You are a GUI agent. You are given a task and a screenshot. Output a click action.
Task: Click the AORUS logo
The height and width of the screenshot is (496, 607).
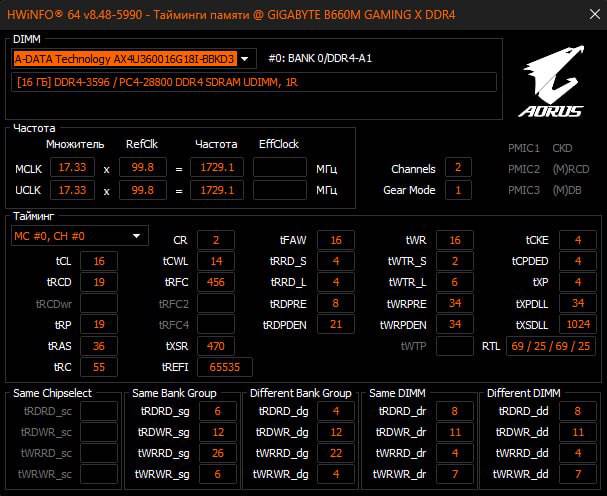[551, 81]
